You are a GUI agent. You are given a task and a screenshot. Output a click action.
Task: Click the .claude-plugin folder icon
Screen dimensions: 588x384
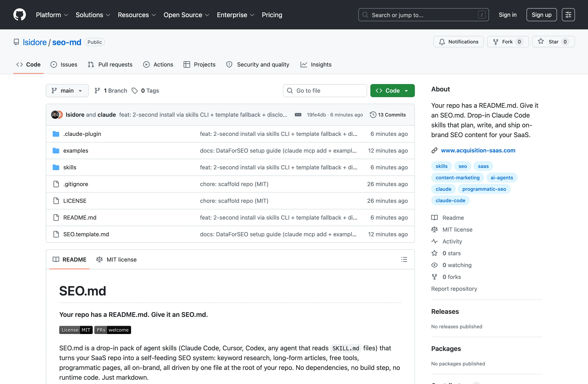tap(56, 134)
